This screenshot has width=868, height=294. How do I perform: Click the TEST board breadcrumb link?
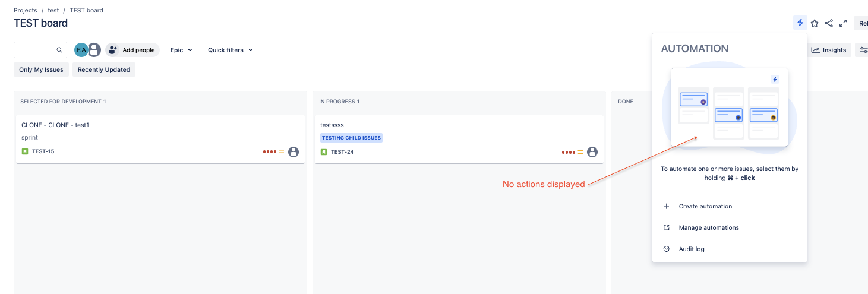pos(86,10)
